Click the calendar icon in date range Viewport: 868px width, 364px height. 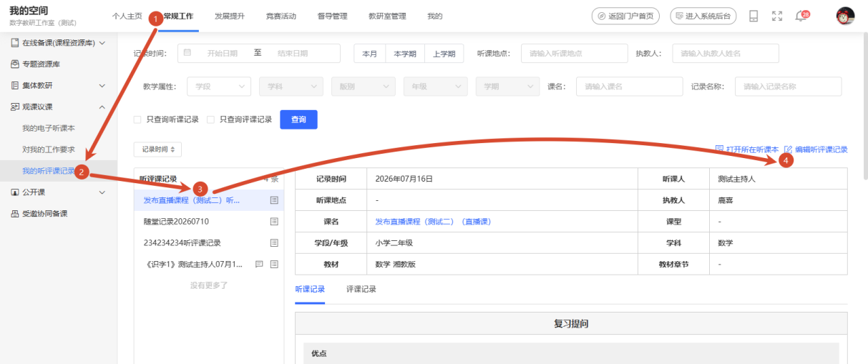(x=187, y=53)
